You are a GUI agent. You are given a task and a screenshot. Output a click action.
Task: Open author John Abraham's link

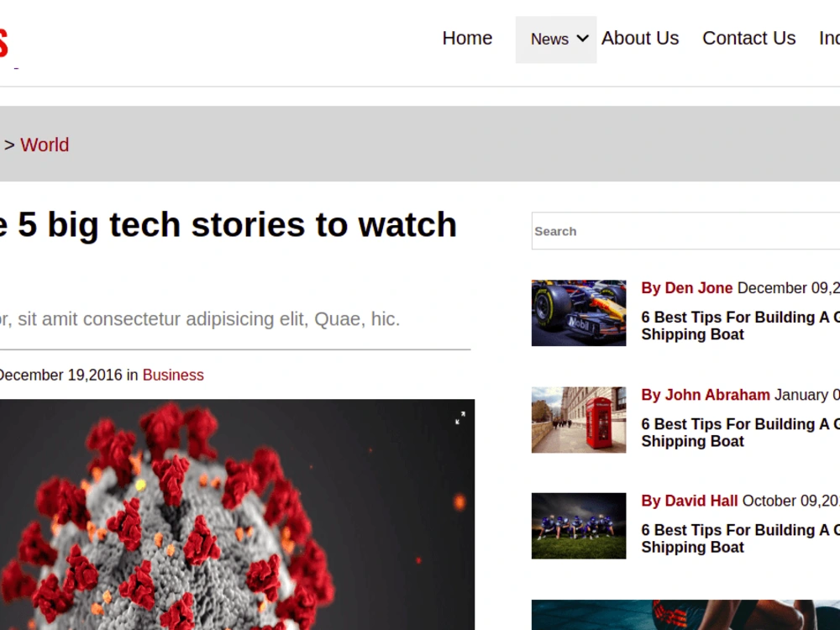(x=706, y=395)
